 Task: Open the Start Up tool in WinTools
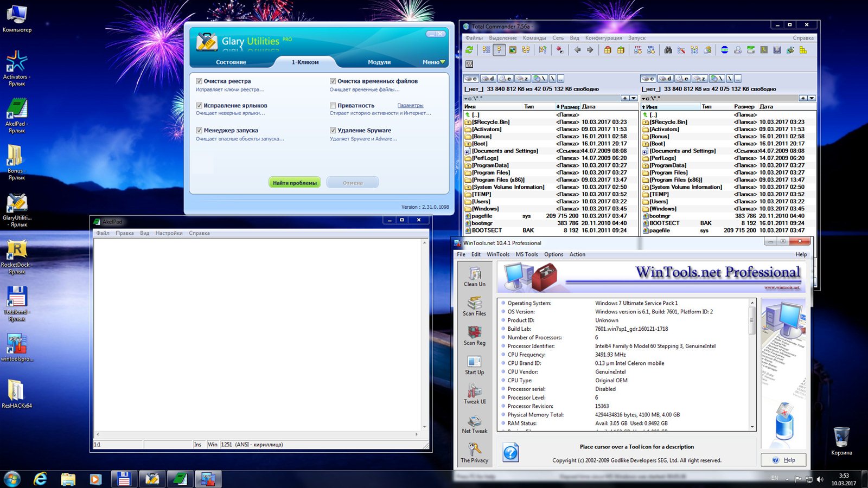pyautogui.click(x=474, y=364)
